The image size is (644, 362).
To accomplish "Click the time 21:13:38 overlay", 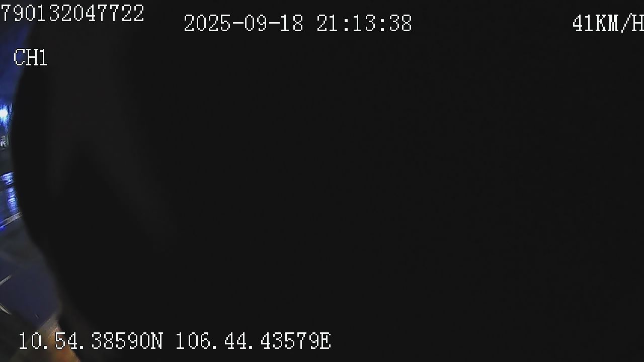I will click(x=364, y=24).
